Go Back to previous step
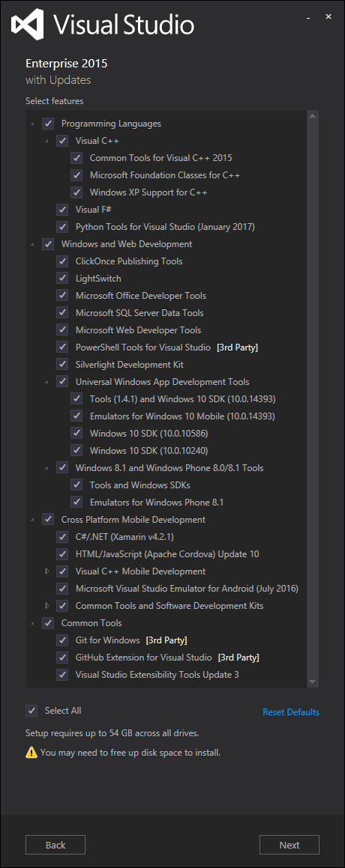Image resolution: width=345 pixels, height=868 pixels. click(55, 845)
